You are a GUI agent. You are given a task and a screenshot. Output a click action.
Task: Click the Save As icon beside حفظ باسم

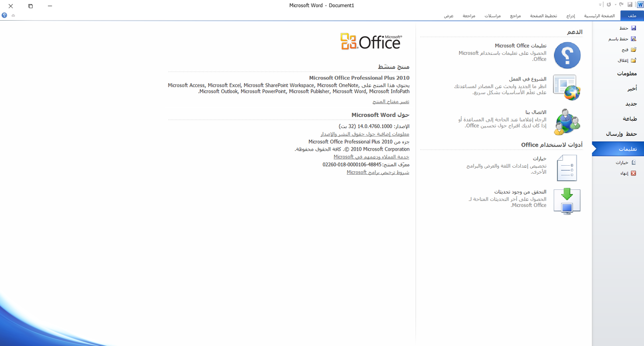(x=633, y=39)
